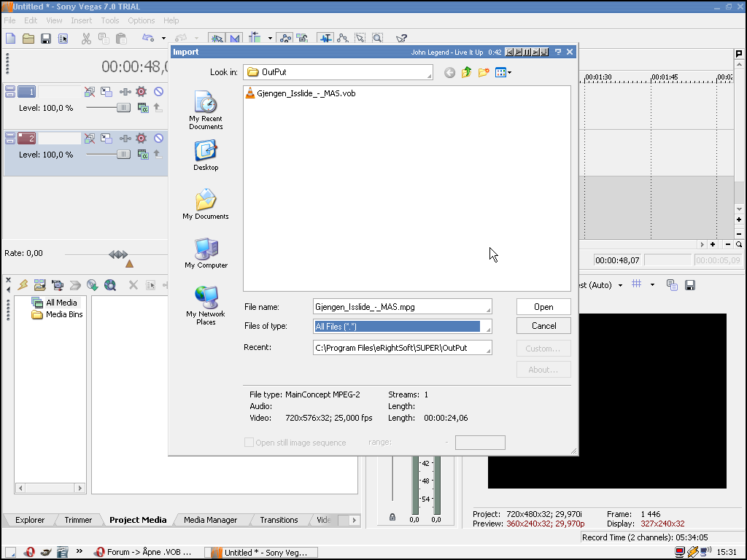Go up one folder level in Import dialog
Image resolution: width=747 pixels, height=560 pixels.
[466, 72]
